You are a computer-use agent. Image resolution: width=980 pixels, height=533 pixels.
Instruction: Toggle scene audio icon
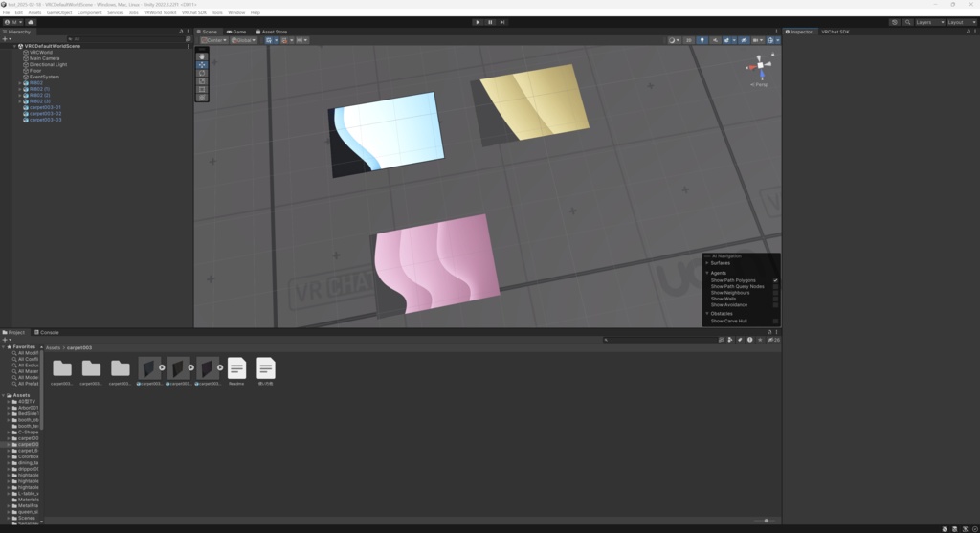tap(715, 40)
